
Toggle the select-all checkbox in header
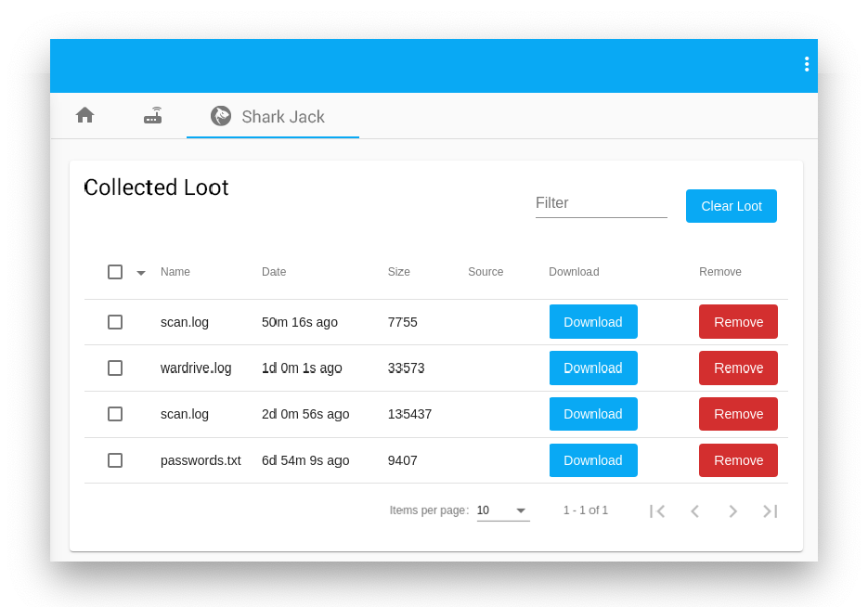pyautogui.click(x=115, y=272)
